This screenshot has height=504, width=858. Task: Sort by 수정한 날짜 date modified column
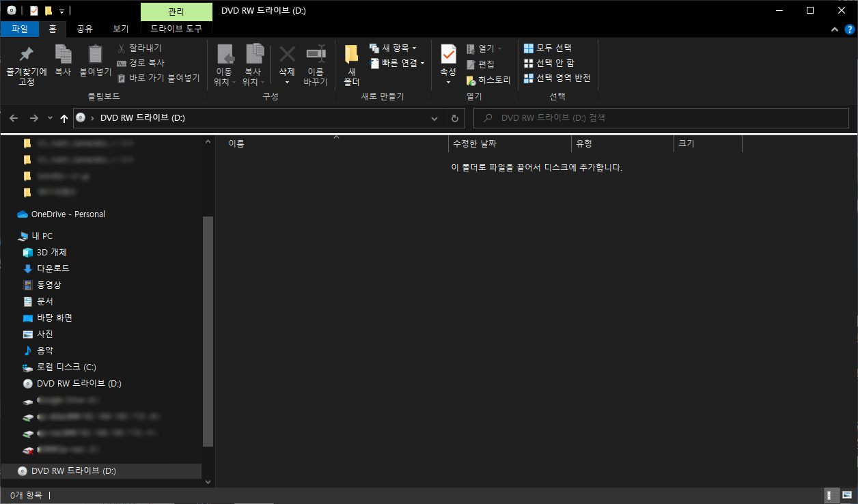click(x=509, y=144)
